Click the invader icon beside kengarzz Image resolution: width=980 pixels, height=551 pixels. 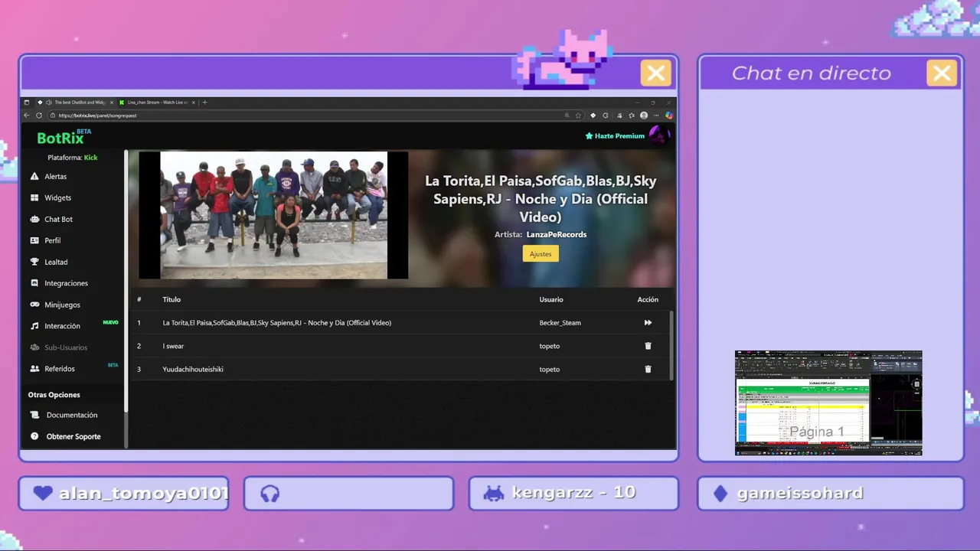click(495, 494)
